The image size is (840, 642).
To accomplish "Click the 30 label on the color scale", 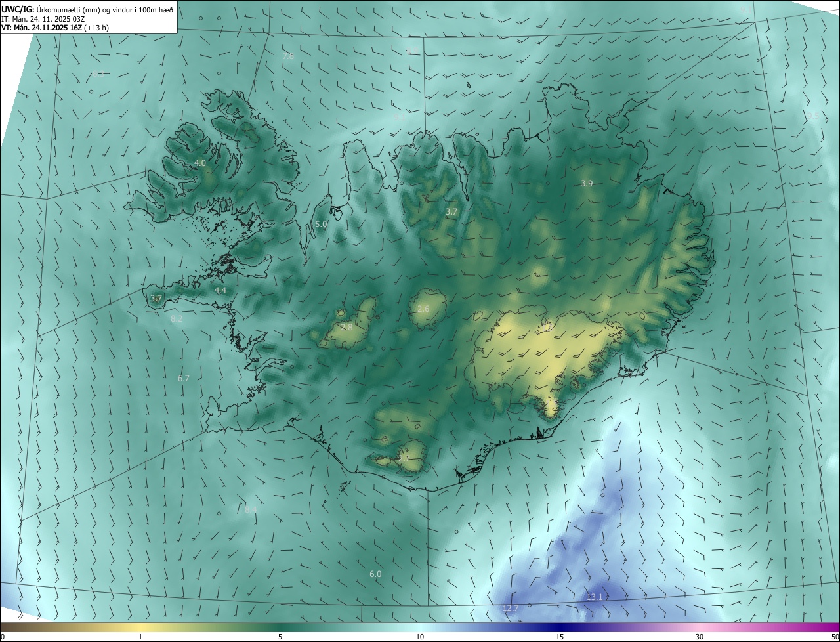I will [x=700, y=637].
